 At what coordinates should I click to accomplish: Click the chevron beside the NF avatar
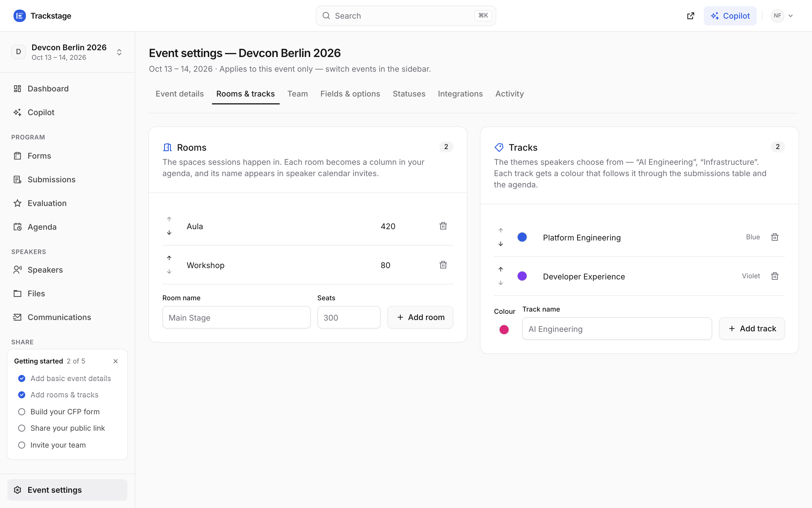791,16
